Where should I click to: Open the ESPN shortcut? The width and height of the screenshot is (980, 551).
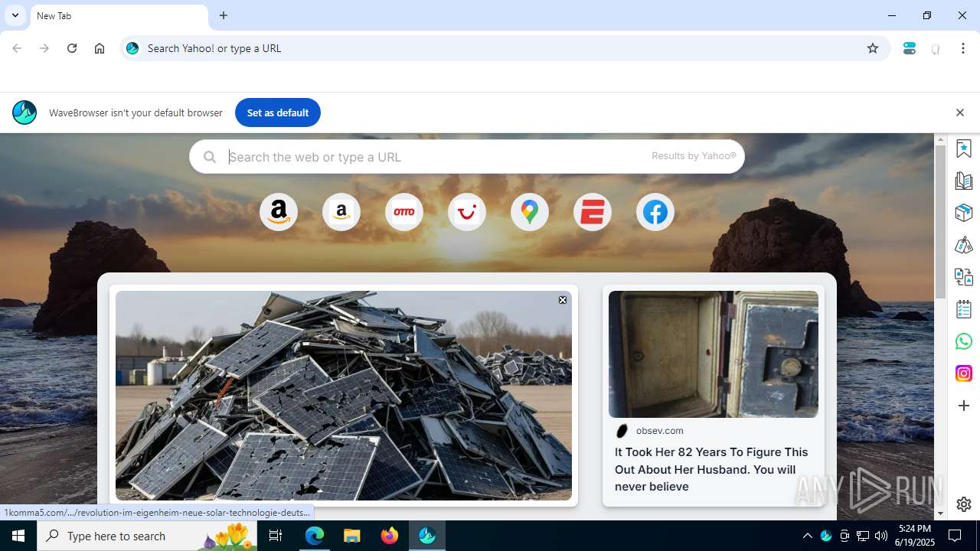(x=593, y=212)
